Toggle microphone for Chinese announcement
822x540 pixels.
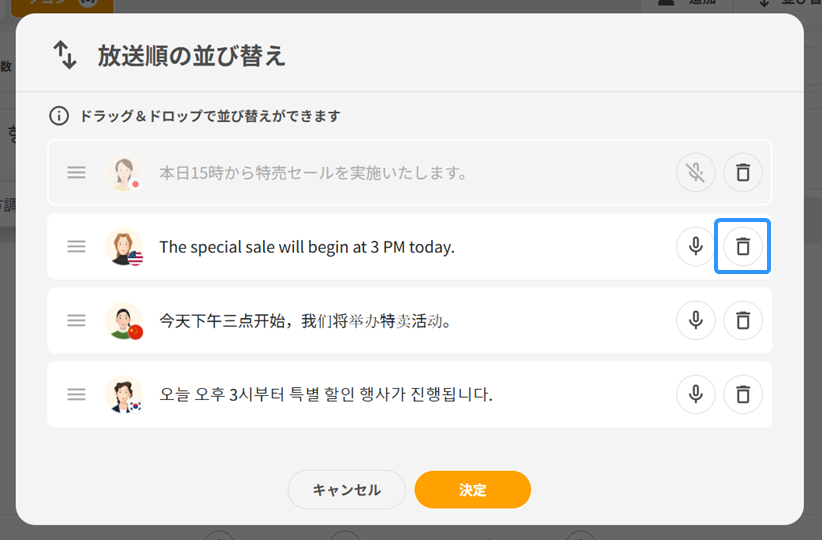[695, 320]
